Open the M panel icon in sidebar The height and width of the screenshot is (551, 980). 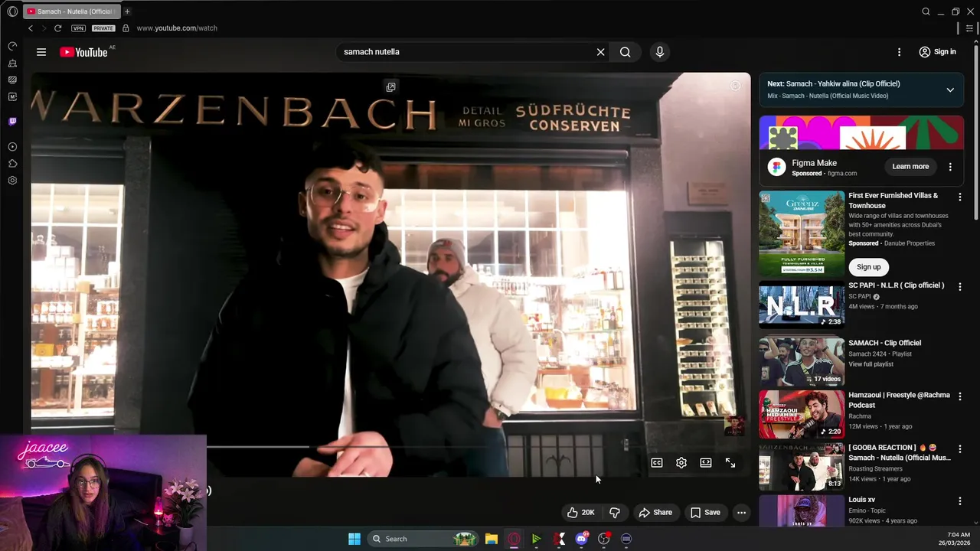point(12,96)
